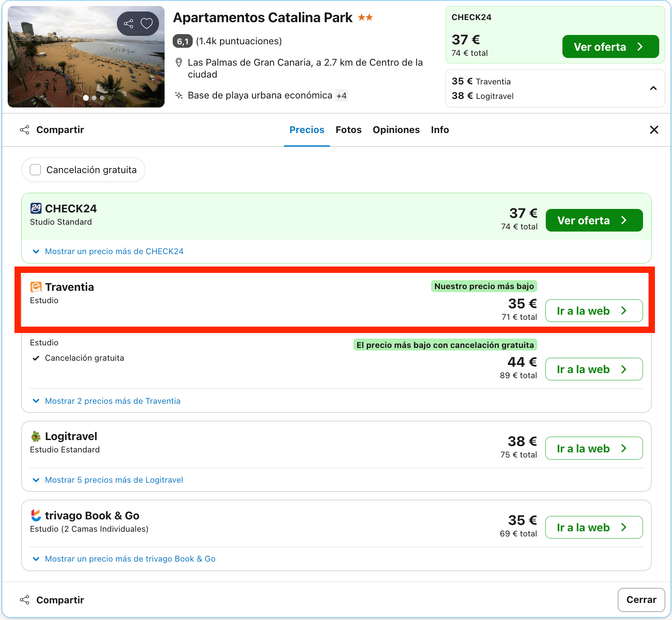Click the 38 € Logitravel summary line

click(483, 96)
